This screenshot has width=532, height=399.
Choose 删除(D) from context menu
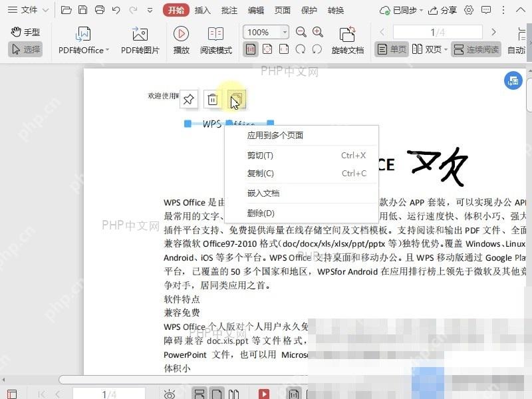(x=301, y=213)
